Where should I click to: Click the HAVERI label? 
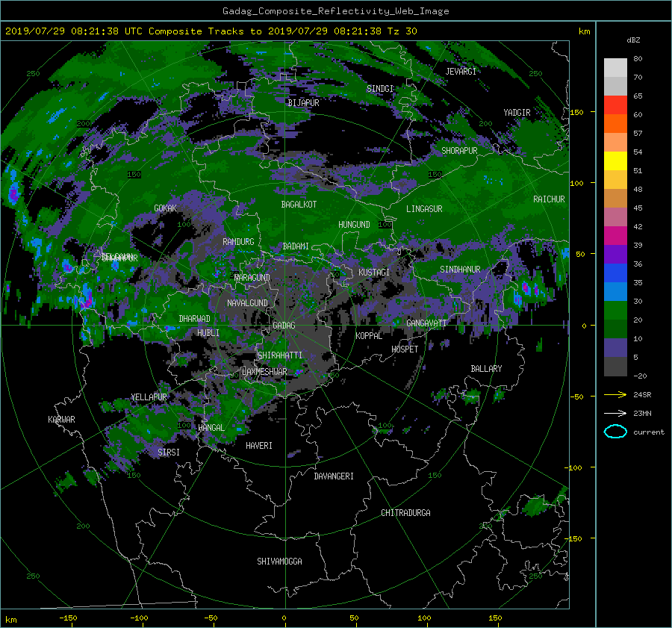[259, 446]
